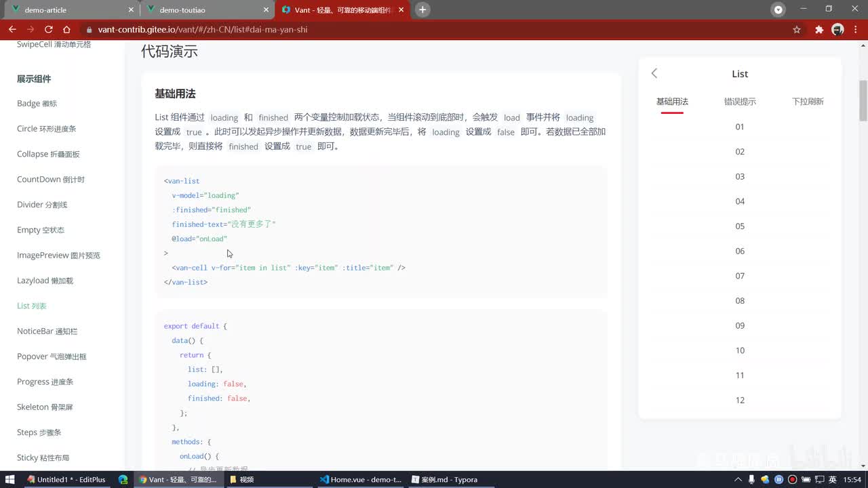Image resolution: width=868 pixels, height=488 pixels.
Task: Open the browser home page
Action: [66, 29]
